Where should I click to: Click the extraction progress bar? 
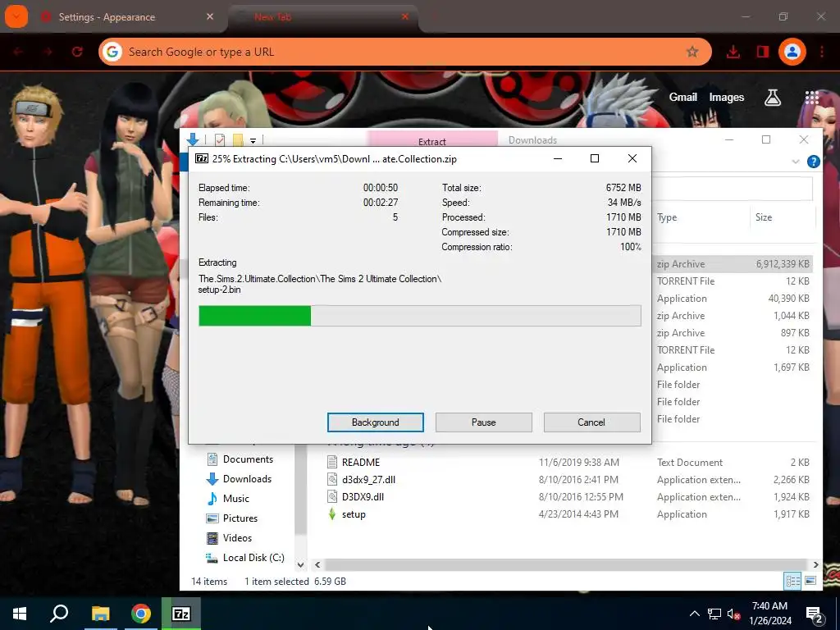click(419, 316)
